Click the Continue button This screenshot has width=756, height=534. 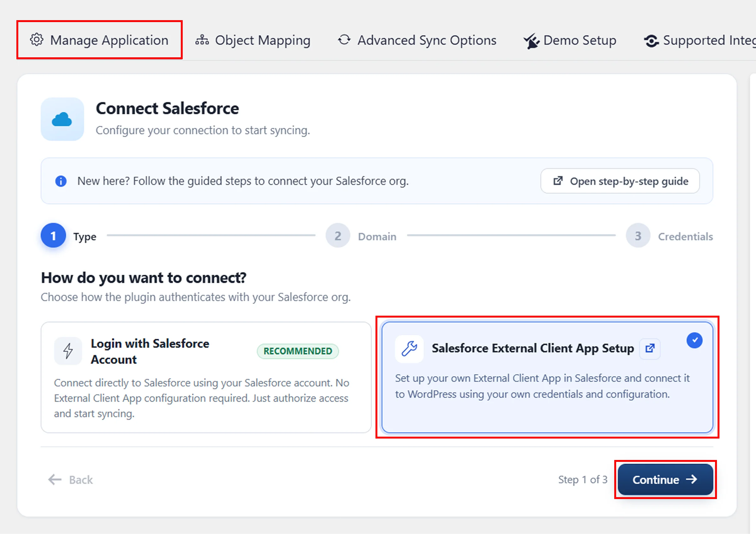(x=666, y=480)
